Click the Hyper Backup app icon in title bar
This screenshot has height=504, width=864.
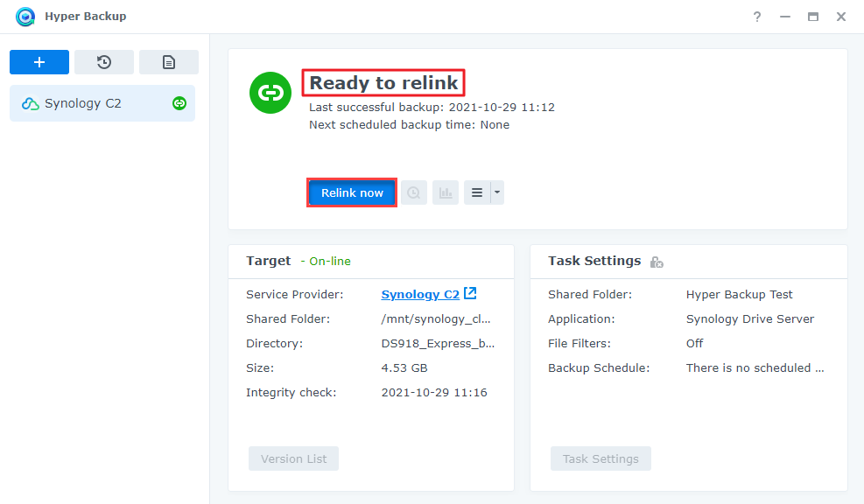pyautogui.click(x=25, y=17)
